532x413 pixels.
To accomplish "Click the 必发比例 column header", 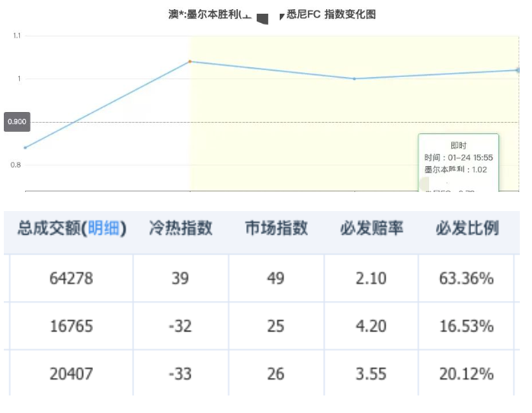I will (x=466, y=229).
